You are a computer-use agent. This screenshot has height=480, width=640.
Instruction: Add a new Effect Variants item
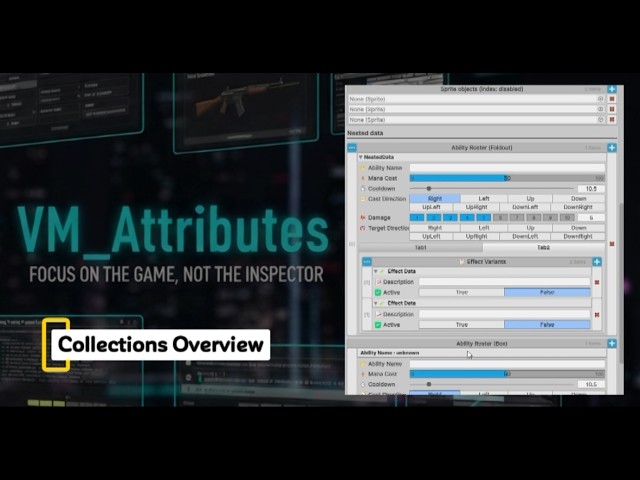point(597,262)
